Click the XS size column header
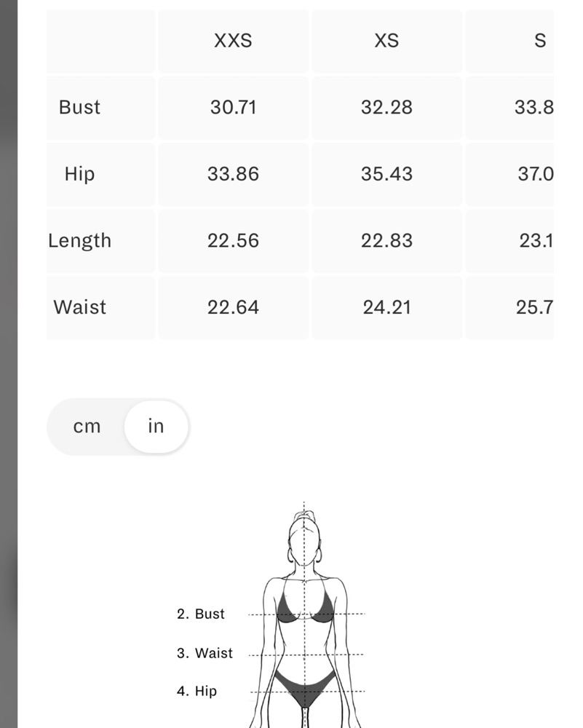This screenshot has width=583, height=728. pos(386,41)
